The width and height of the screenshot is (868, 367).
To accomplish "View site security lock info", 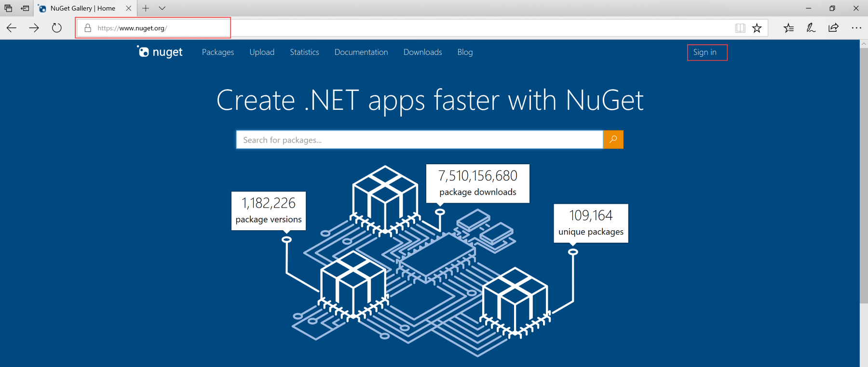I will [88, 28].
